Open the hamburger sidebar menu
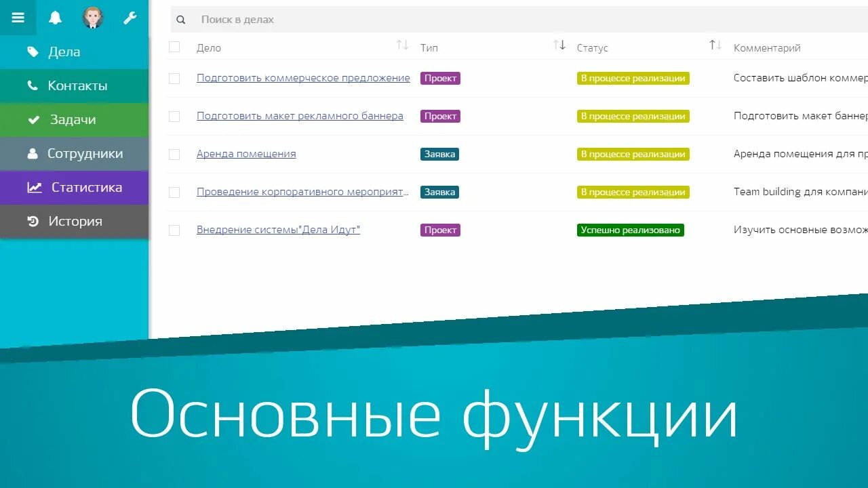Image resolution: width=868 pixels, height=488 pixels. 18,18
